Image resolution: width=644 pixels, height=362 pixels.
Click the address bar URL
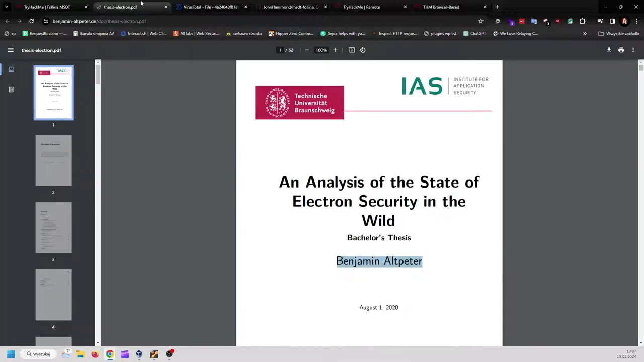click(99, 21)
